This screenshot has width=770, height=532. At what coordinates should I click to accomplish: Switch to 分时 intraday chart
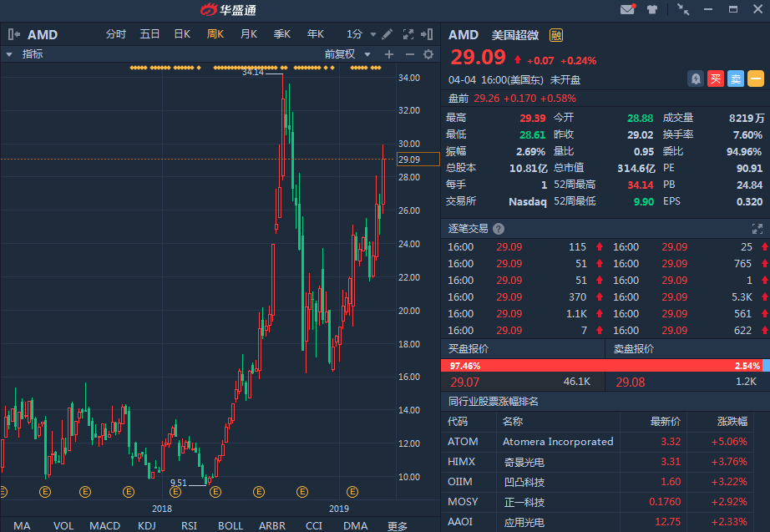(x=116, y=34)
